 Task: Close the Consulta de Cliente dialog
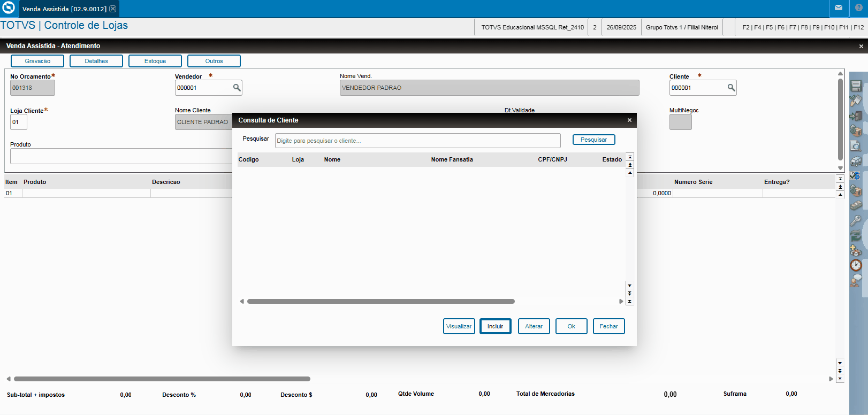pos(629,120)
